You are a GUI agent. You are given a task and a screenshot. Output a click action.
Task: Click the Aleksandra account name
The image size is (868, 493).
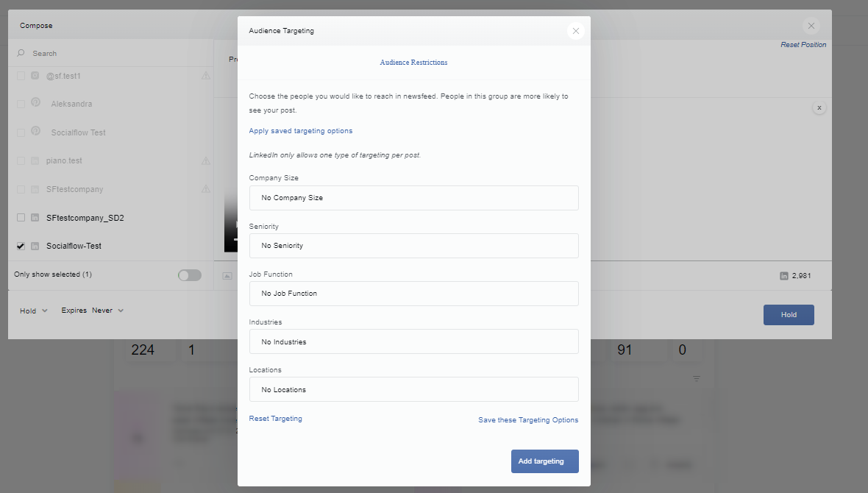click(x=71, y=104)
